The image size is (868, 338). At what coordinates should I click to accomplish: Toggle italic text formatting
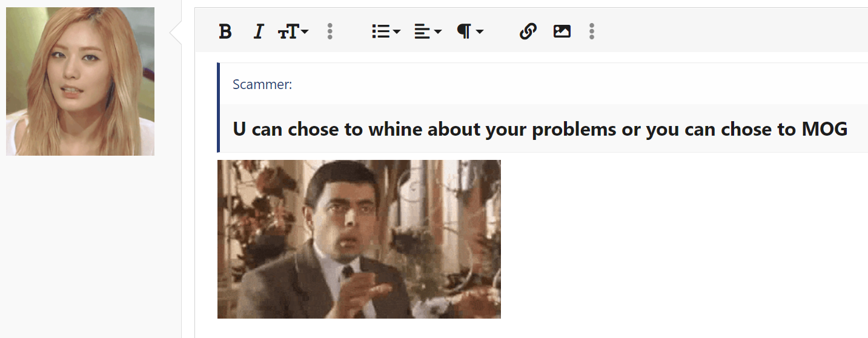pos(259,31)
